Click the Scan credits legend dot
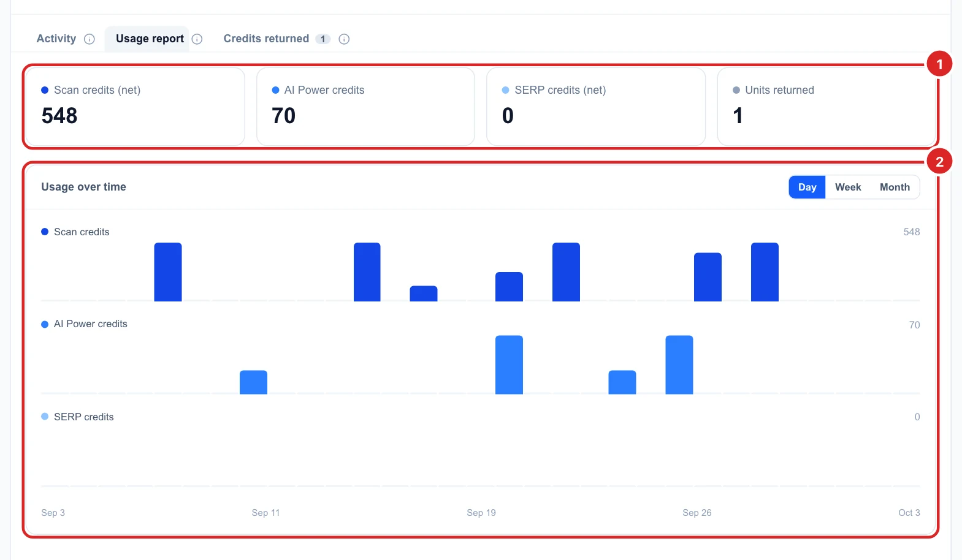Viewport: 962px width, 560px height. point(45,232)
